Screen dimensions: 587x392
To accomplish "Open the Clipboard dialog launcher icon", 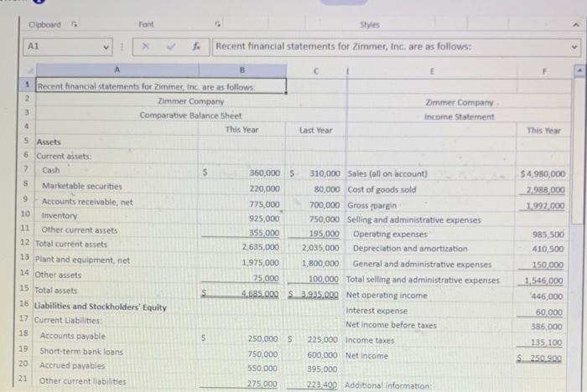I will click(x=75, y=24).
